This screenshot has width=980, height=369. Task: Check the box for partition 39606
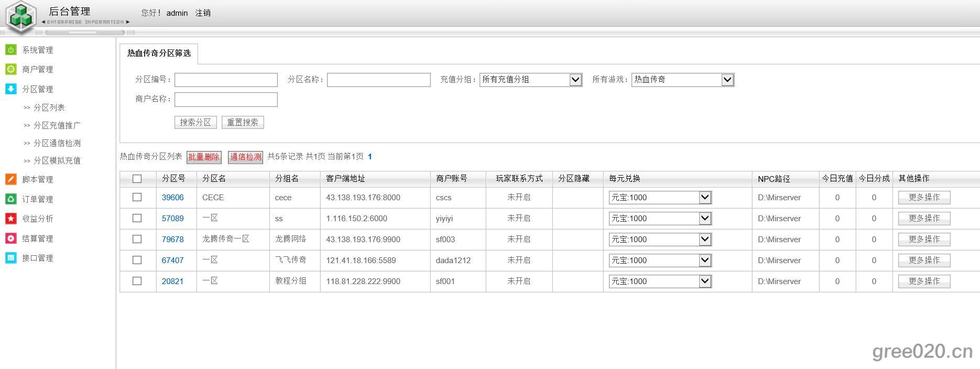(137, 198)
